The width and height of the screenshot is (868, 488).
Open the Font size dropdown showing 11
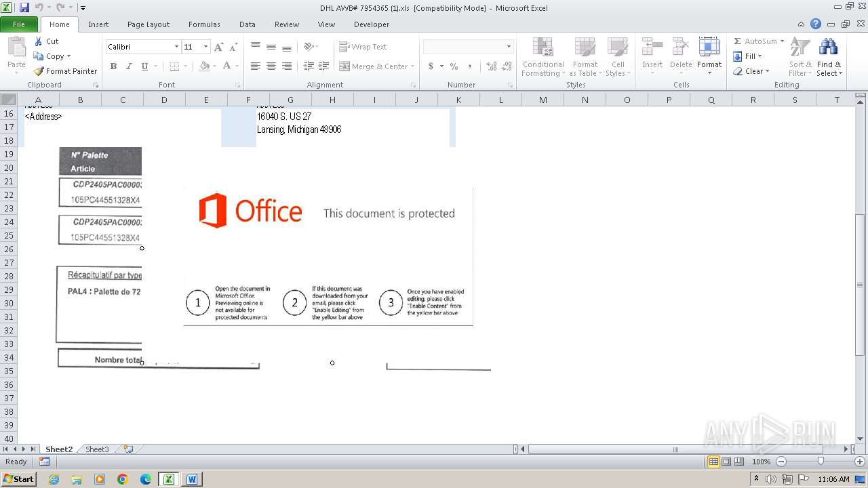(x=205, y=47)
